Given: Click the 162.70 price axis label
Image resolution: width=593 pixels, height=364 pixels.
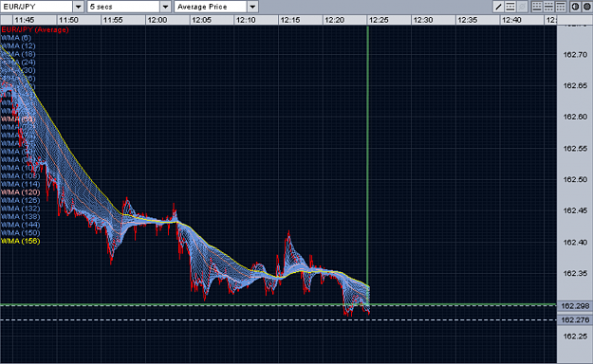Looking at the screenshot, I should (x=575, y=55).
